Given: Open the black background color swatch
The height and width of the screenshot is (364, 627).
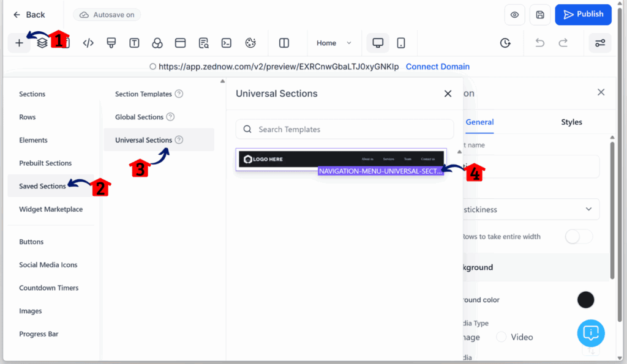Looking at the screenshot, I should point(585,300).
